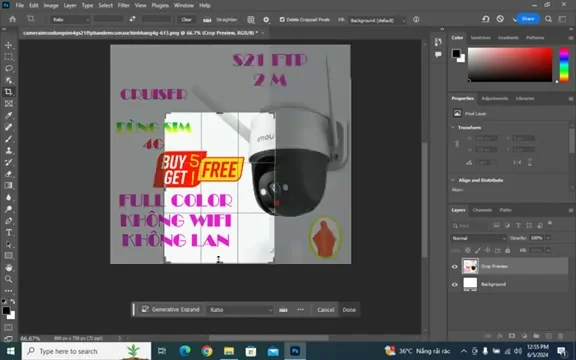Open the Layer menu
Screen dimensions: 576x360
(70, 5)
